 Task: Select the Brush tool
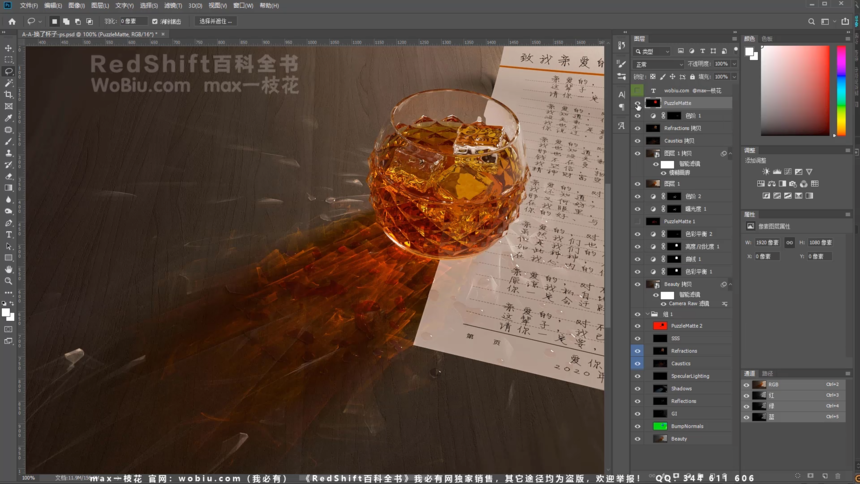8,142
